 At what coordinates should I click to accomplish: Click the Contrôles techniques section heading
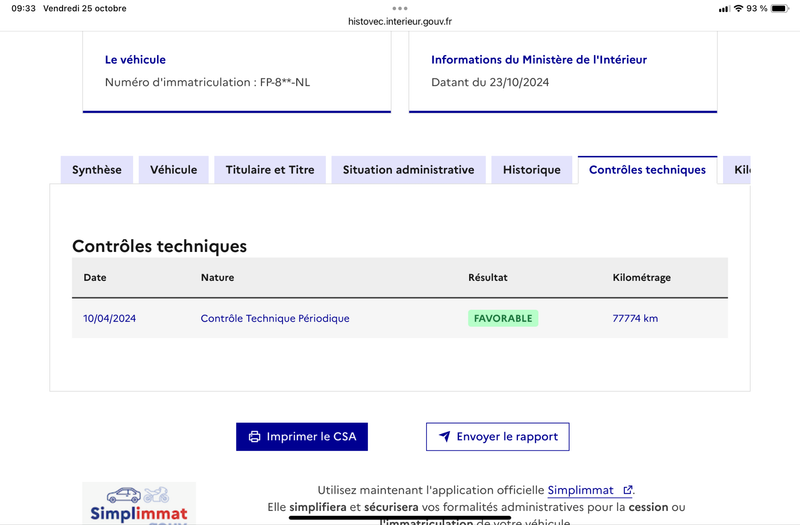[x=160, y=246]
